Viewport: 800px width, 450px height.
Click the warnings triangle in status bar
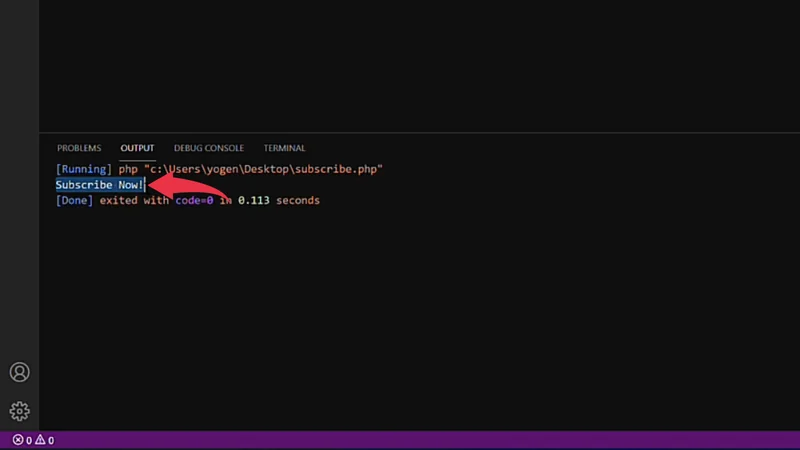[x=40, y=440]
